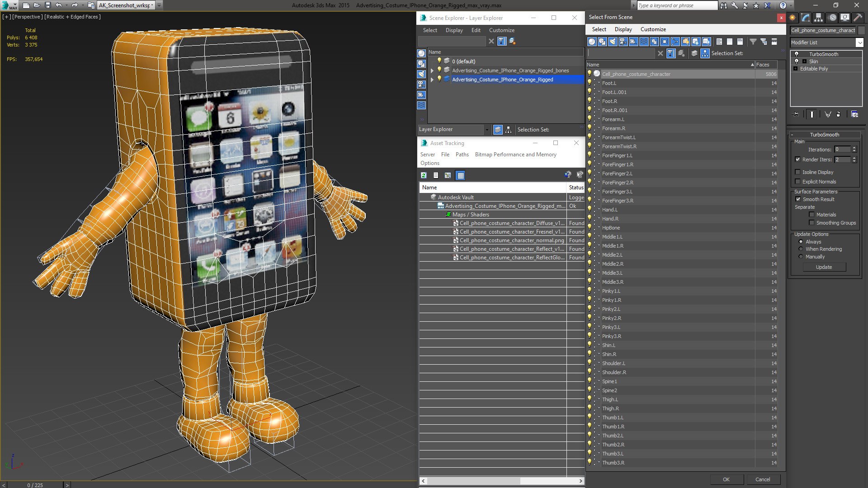Click Table View icon in Asset Tracking toolbar
Viewport: 868px width, 488px height.
460,175
